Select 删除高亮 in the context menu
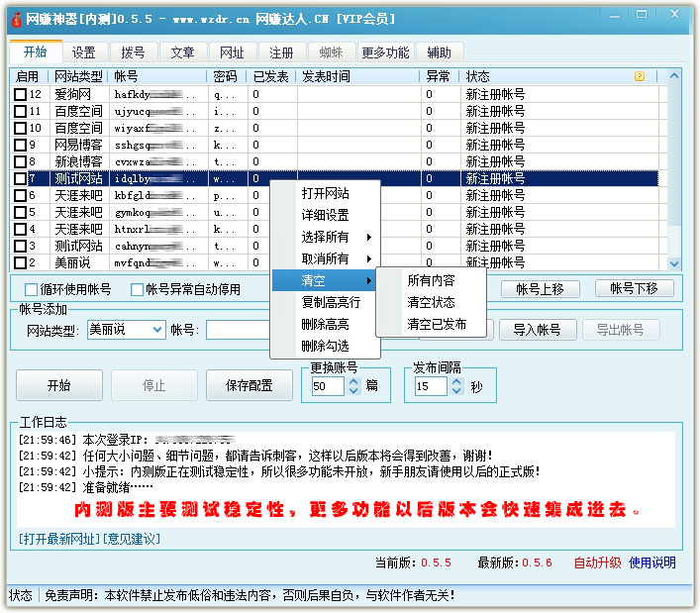 coord(326,324)
